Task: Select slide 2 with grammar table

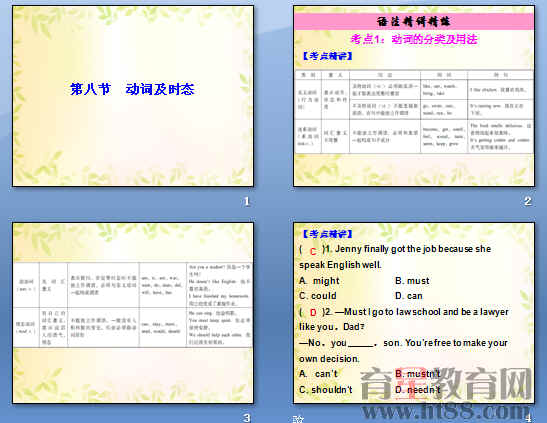Action: pos(414,96)
